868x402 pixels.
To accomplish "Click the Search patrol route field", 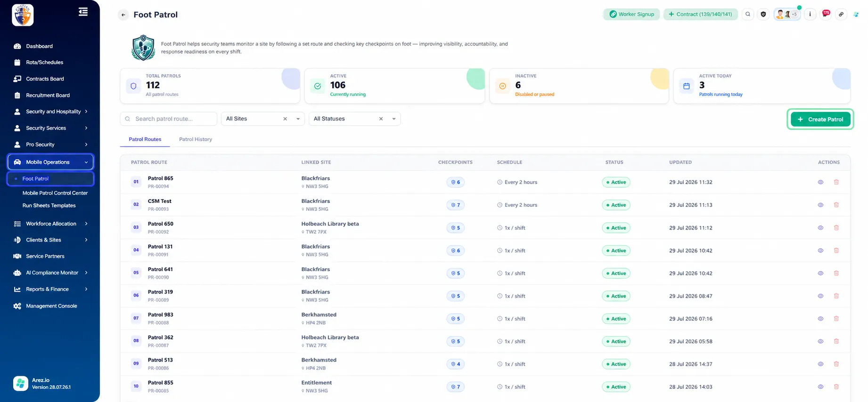I will click(169, 119).
